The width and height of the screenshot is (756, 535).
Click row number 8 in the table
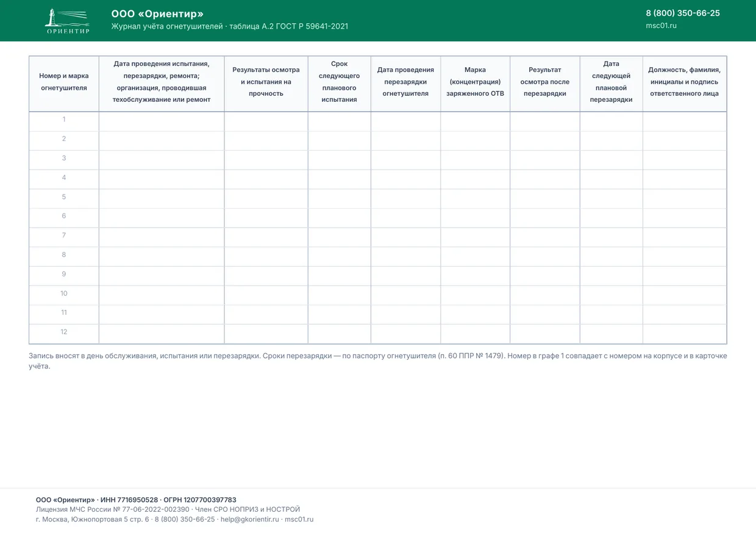coord(378,257)
